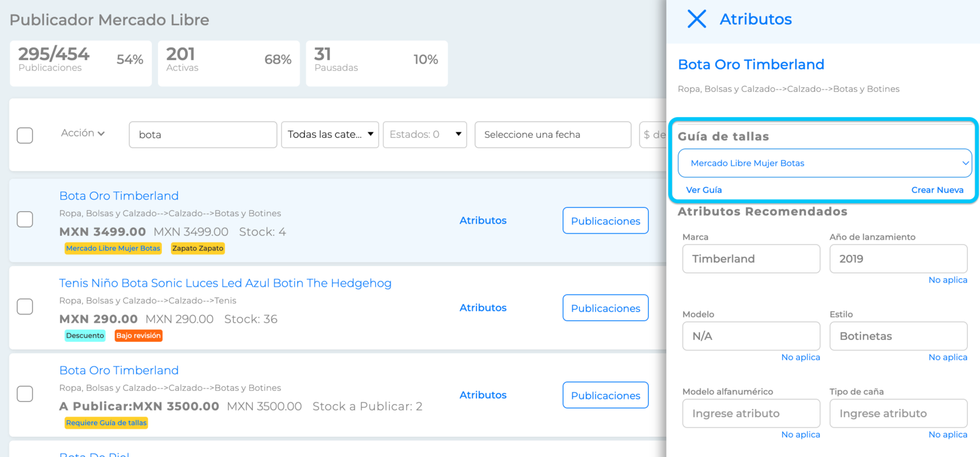Viewport: 980px width, 457px height.
Task: Click the Requiere Guía de tallas tag
Action: (107, 423)
